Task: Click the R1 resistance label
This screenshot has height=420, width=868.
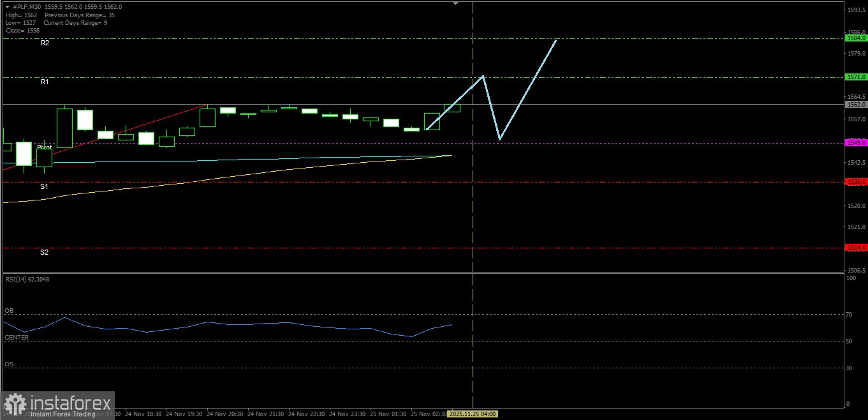Action: (x=45, y=82)
